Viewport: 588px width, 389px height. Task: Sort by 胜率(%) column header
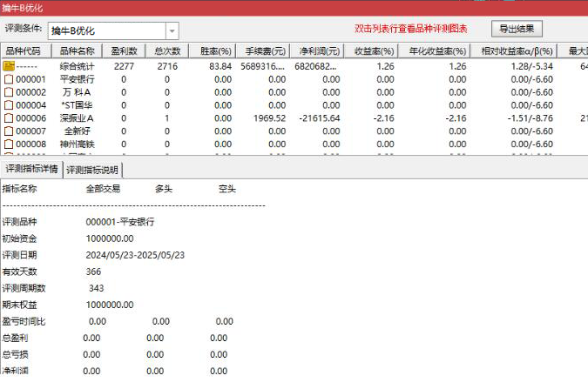pyautogui.click(x=213, y=51)
